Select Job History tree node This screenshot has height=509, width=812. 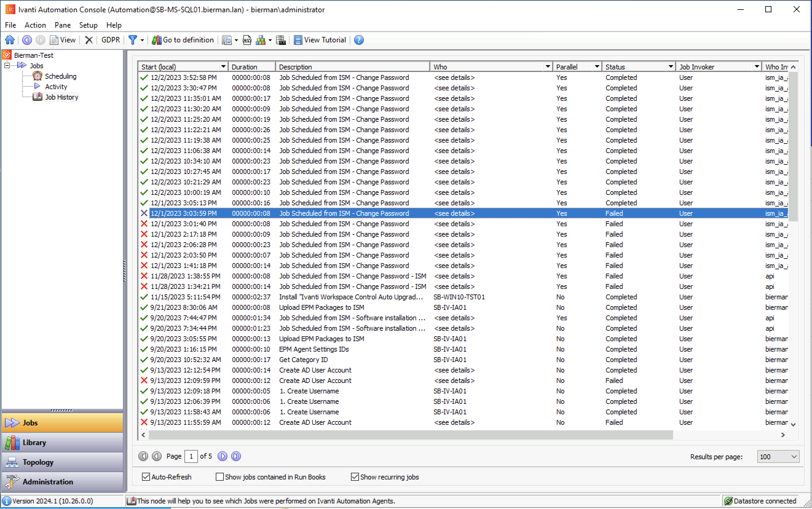click(61, 97)
